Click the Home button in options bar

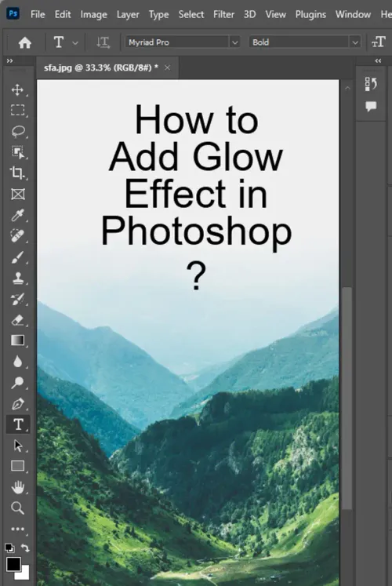[25, 42]
